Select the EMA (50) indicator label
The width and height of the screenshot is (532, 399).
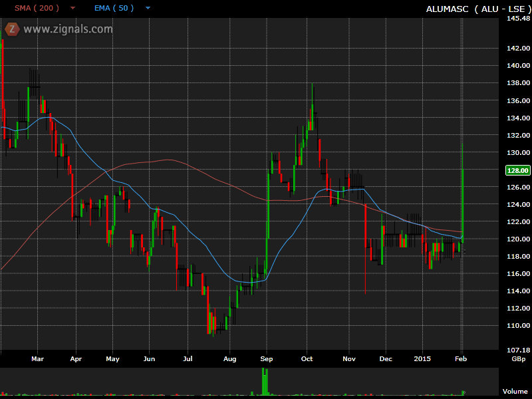point(113,9)
